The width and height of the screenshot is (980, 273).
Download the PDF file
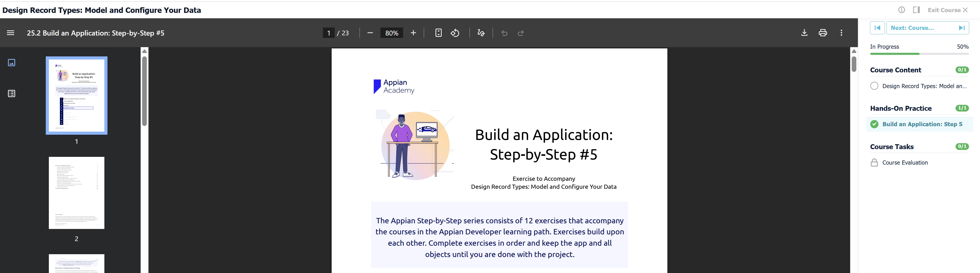pos(804,33)
